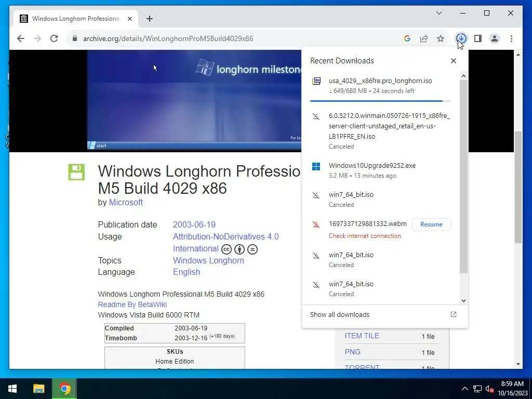Click the download progress bar for usa_4029 iso
Viewport: 532px width, 399px height.
point(380,101)
